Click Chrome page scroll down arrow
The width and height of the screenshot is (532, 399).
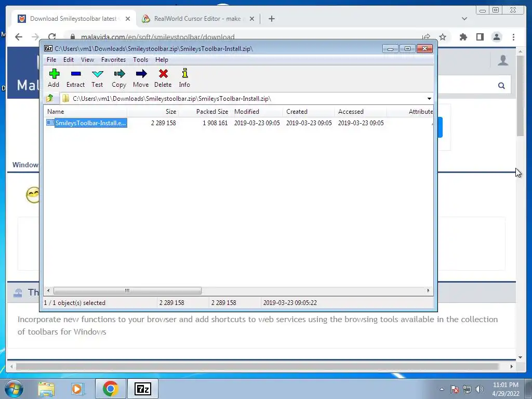[x=520, y=357]
